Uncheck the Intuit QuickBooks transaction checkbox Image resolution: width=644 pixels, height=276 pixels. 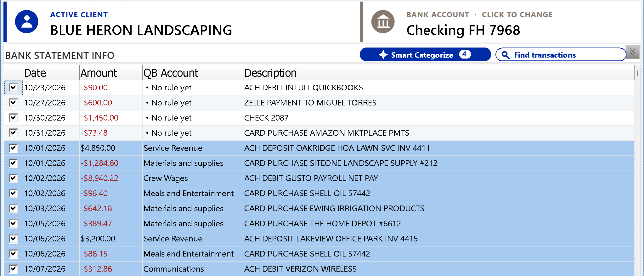click(13, 87)
